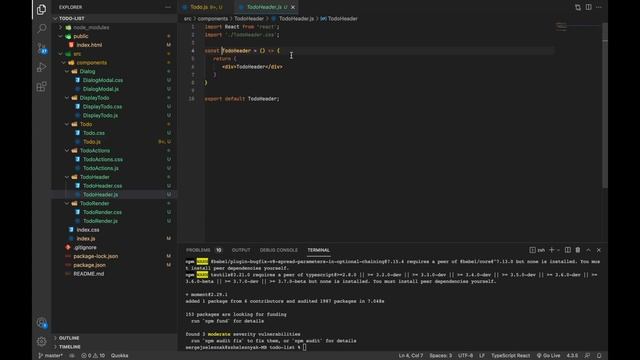Click the Ln 4, Col 7 cursor position
The image size is (640, 360).
tap(411, 356)
